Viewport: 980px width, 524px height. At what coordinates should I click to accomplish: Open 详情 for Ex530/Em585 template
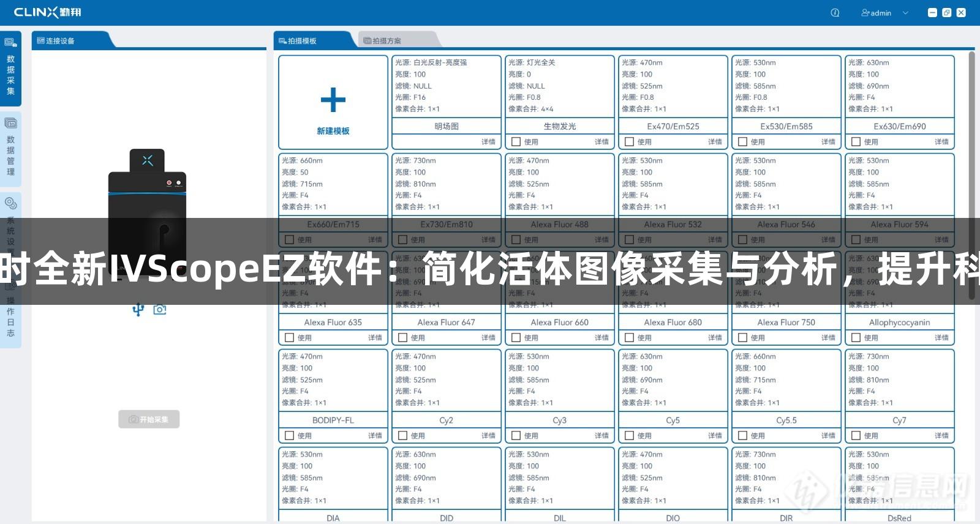(828, 141)
